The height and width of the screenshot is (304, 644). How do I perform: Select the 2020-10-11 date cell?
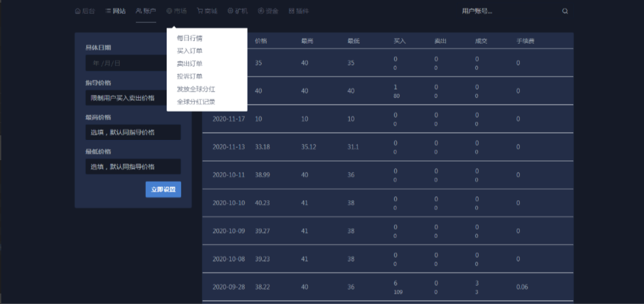point(228,175)
